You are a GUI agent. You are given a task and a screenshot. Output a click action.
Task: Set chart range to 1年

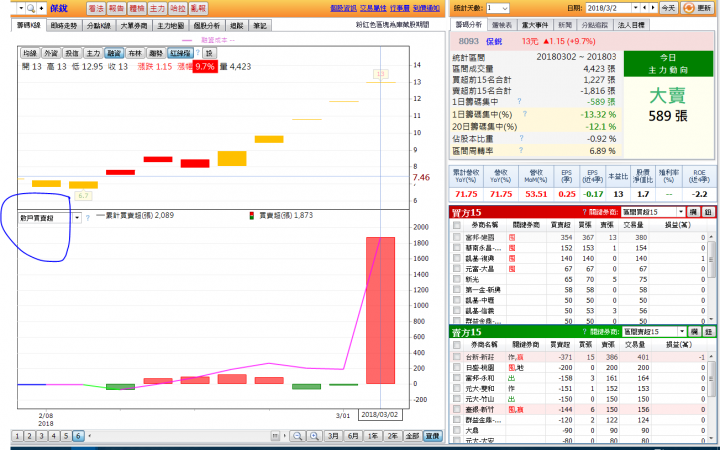(373, 436)
